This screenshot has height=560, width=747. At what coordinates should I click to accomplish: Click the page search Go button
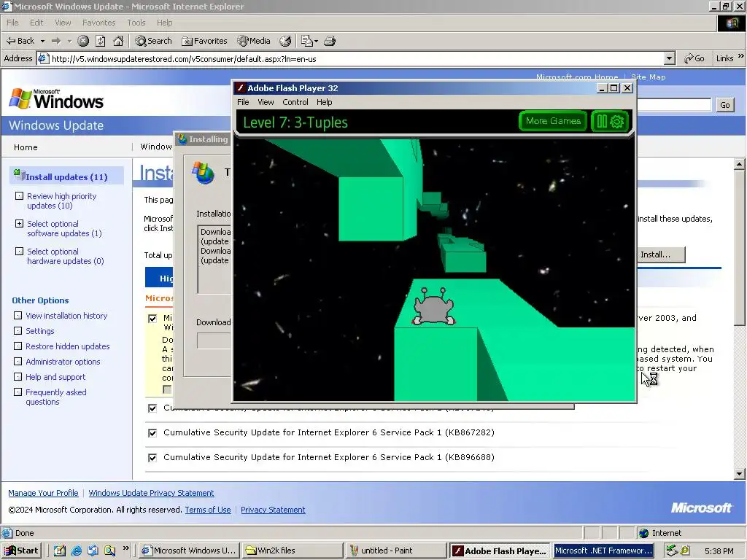click(x=724, y=105)
